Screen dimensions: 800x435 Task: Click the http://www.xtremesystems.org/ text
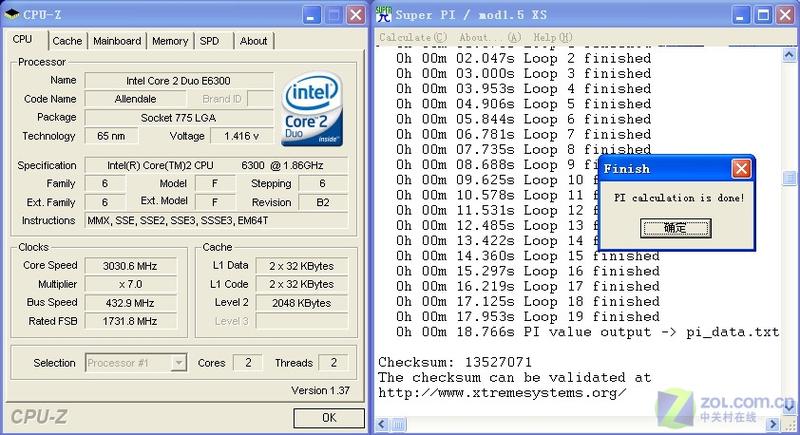pos(502,393)
